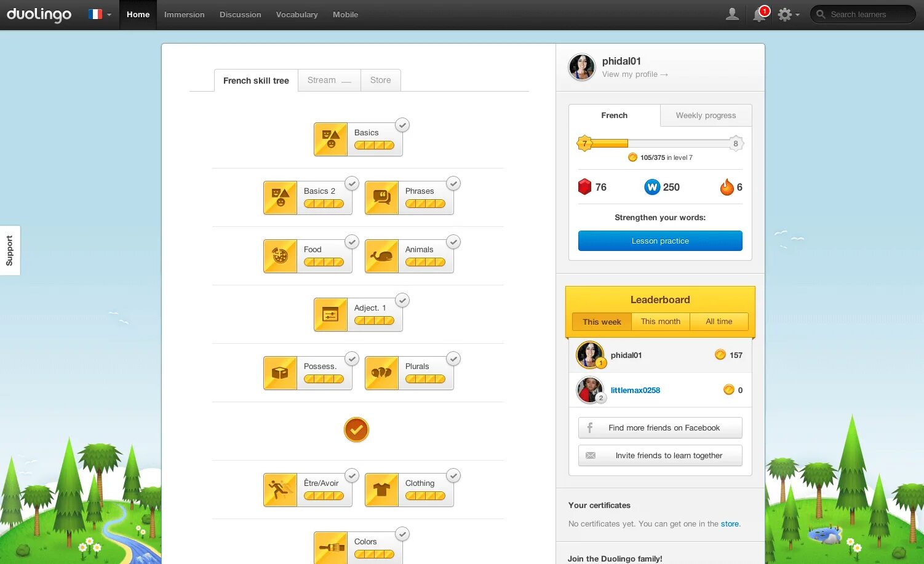Click Find more friends on Facebook
Screen dimensions: 924x564
660,428
